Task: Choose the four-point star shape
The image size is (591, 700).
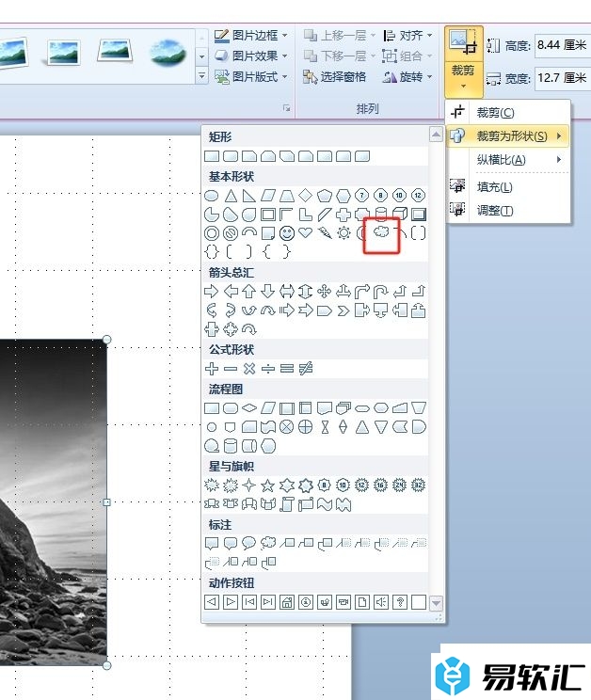Action: [249, 485]
